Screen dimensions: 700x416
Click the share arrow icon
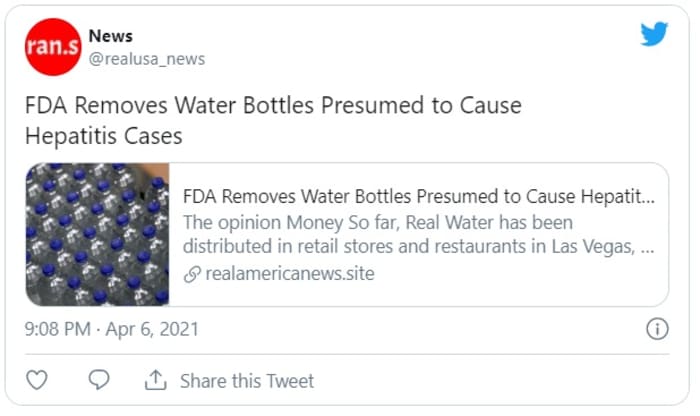[x=155, y=381]
